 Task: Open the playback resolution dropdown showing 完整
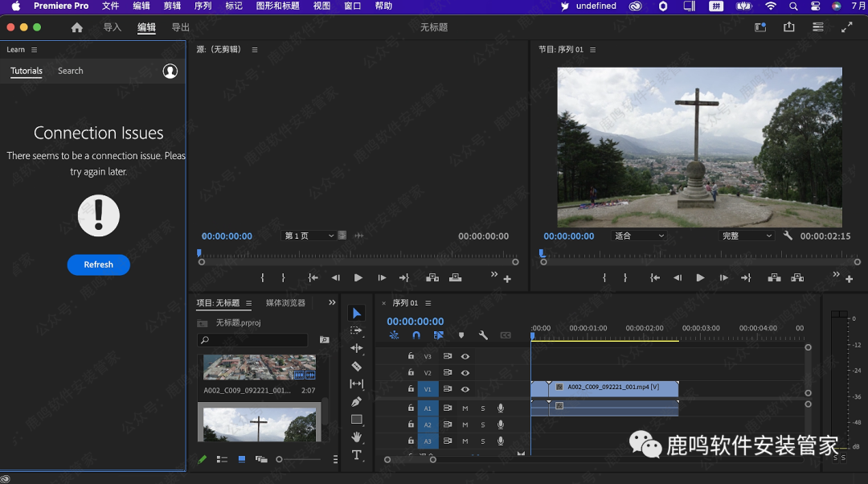coord(746,236)
